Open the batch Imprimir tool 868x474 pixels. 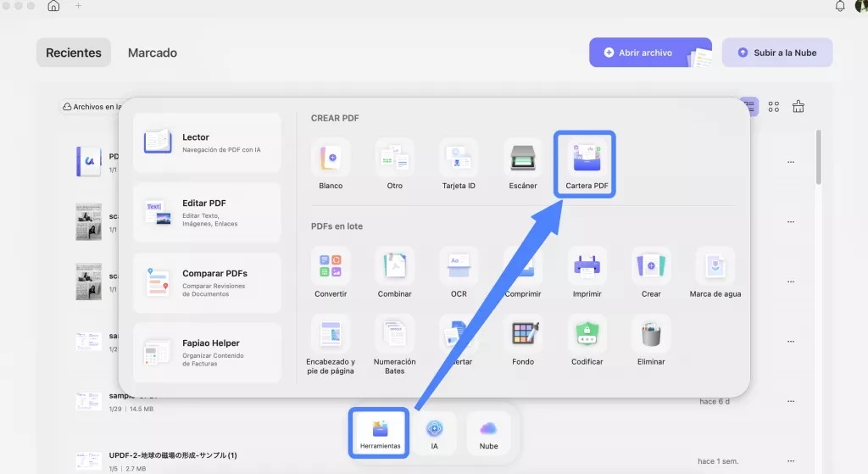[x=587, y=273]
